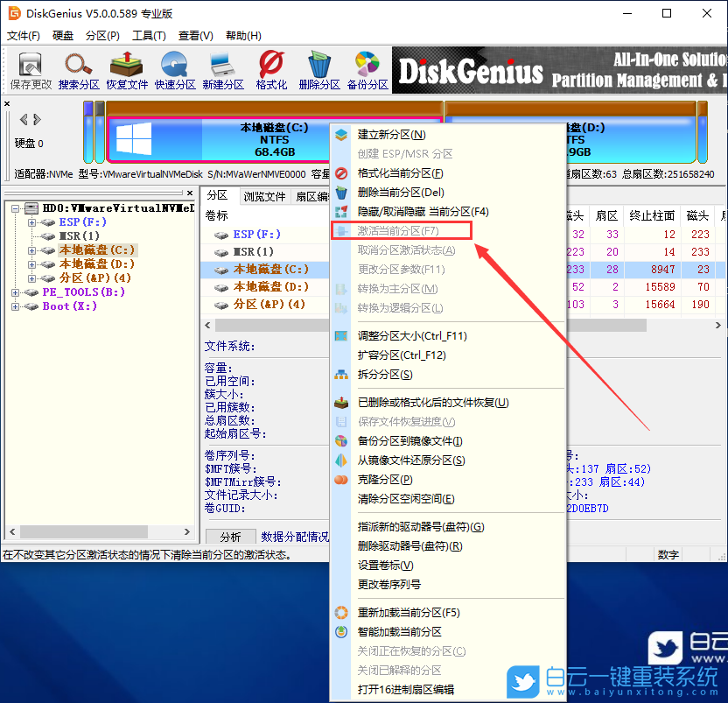The image size is (728, 703).
Task: Switch to the 浏览文件 tab
Action: pyautogui.click(x=264, y=197)
